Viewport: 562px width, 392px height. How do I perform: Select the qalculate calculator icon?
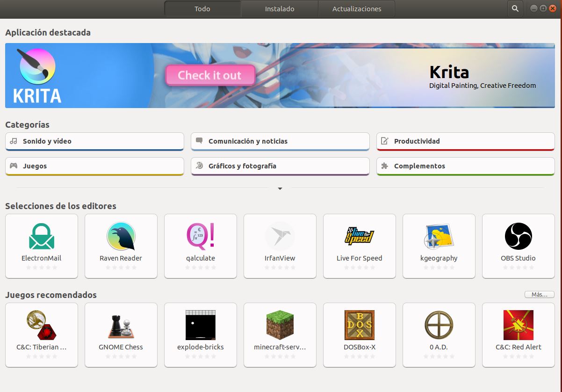click(201, 236)
